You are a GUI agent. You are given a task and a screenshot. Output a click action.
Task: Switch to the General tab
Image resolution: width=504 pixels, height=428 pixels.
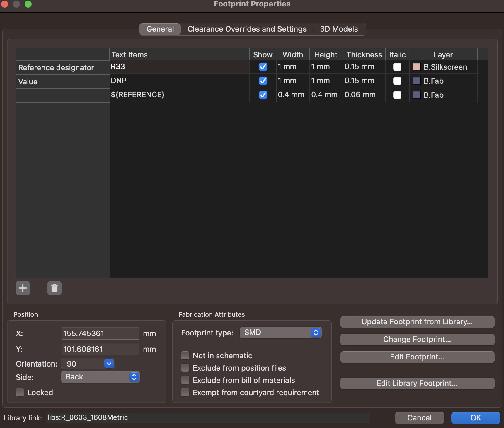click(160, 29)
